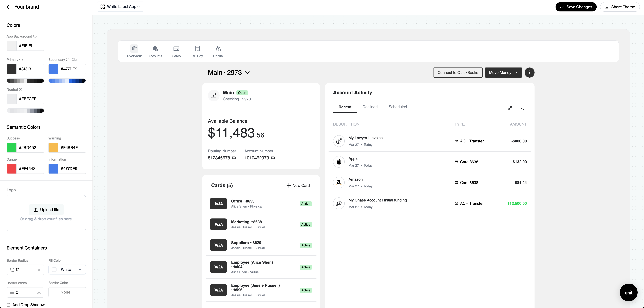Open the account activity filter options
Screen dimensions: 644x308
pyautogui.click(x=510, y=108)
